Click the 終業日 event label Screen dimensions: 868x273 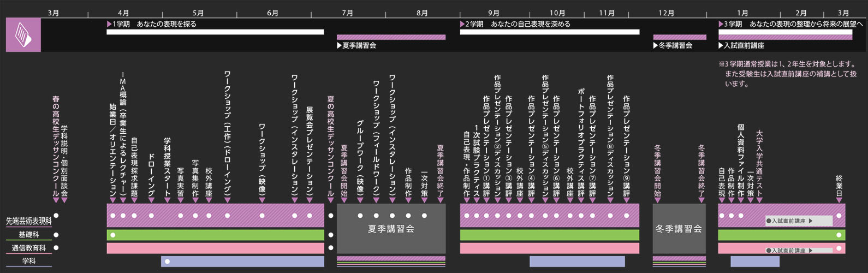click(x=839, y=186)
